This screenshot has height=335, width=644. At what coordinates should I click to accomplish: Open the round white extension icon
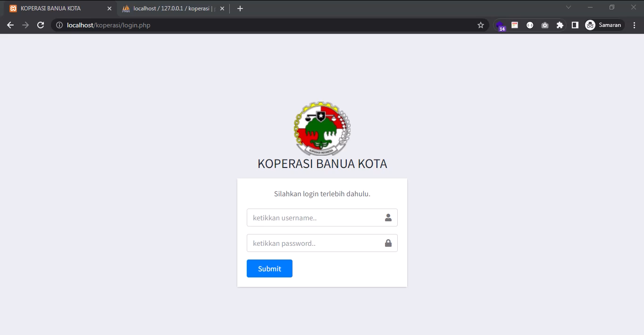click(530, 25)
